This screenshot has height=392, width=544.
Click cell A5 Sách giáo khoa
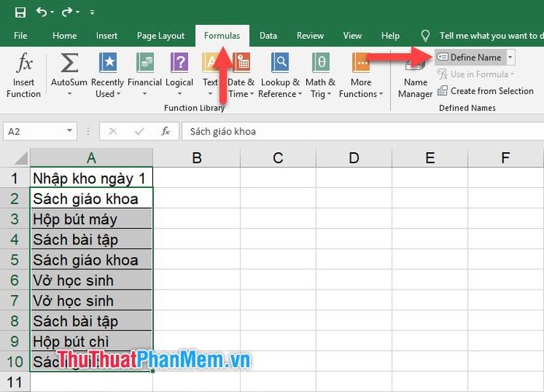91,259
